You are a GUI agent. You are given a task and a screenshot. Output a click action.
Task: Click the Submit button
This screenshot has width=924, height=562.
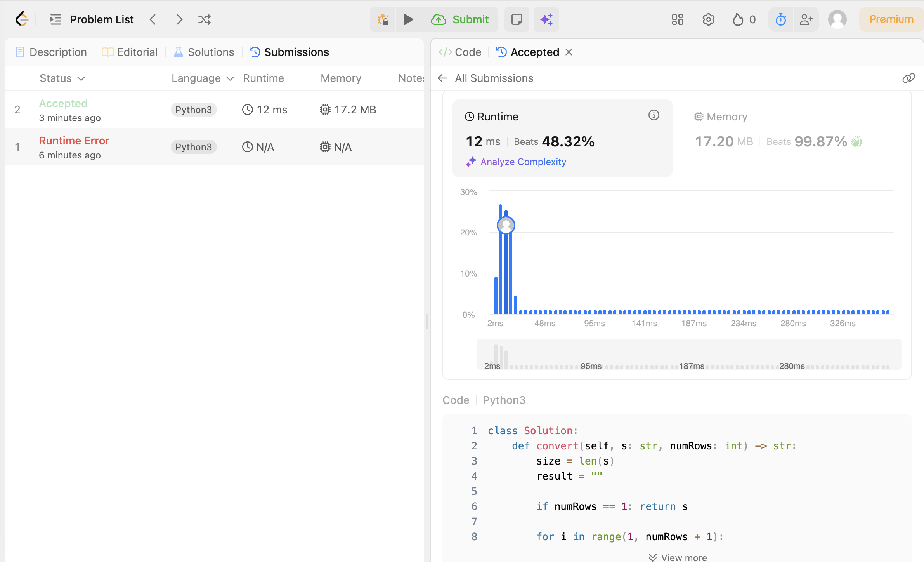tap(459, 19)
